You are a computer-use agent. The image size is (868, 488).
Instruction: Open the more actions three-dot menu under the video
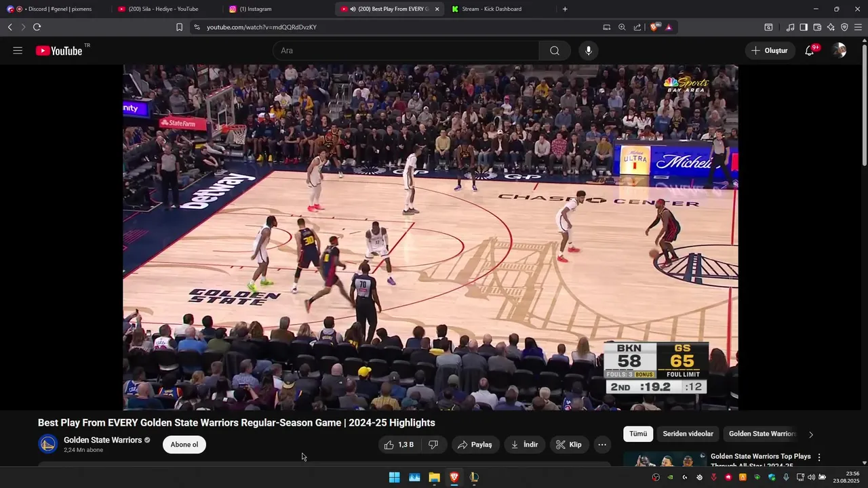(x=601, y=445)
